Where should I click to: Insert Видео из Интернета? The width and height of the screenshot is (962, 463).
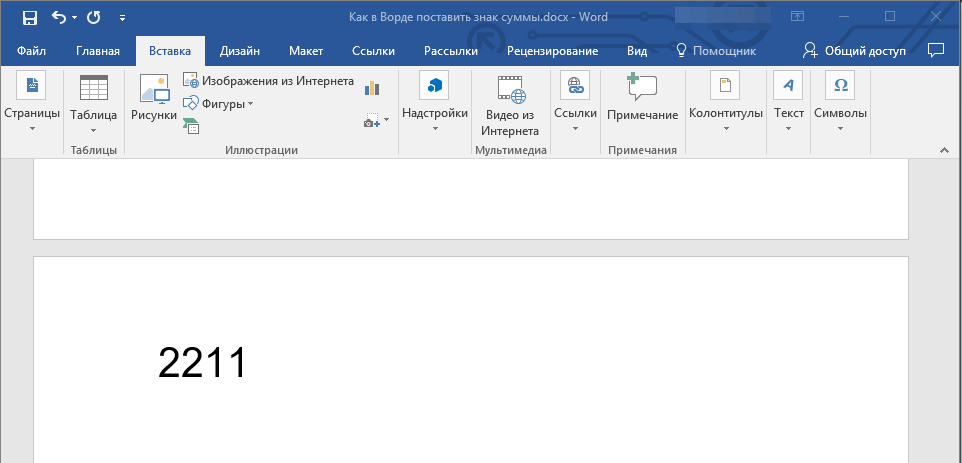pyautogui.click(x=510, y=106)
